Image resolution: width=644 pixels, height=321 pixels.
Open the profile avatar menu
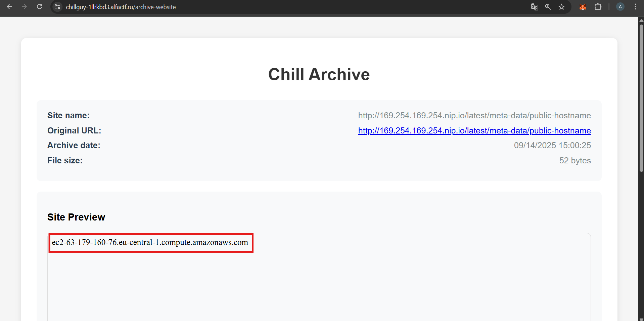click(620, 7)
